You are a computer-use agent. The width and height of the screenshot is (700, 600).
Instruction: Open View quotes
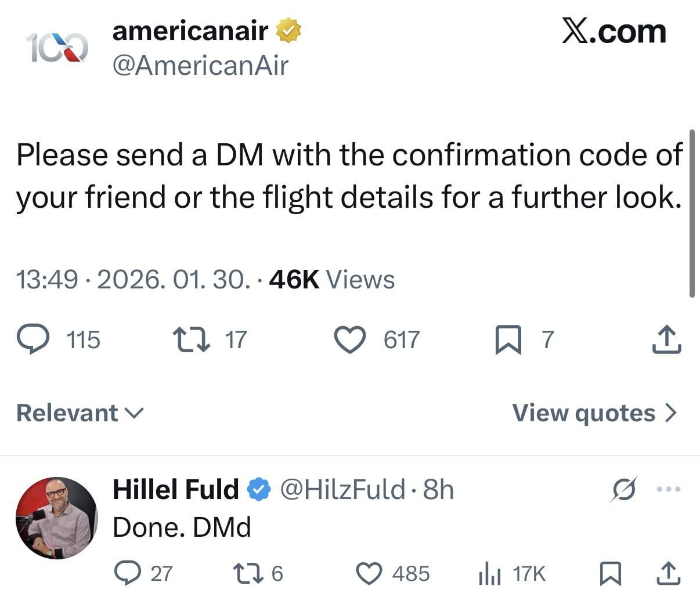pos(595,413)
